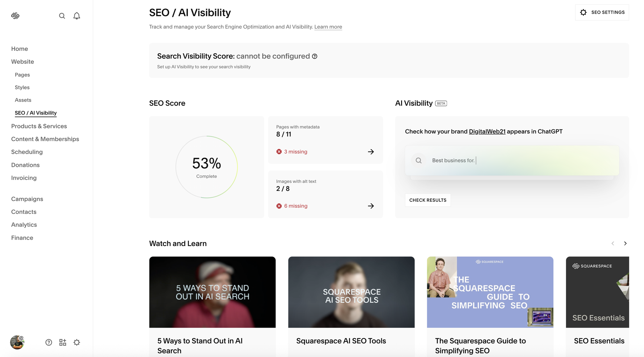Navigate to Analytics in the sidebar
644x357 pixels.
(24, 224)
